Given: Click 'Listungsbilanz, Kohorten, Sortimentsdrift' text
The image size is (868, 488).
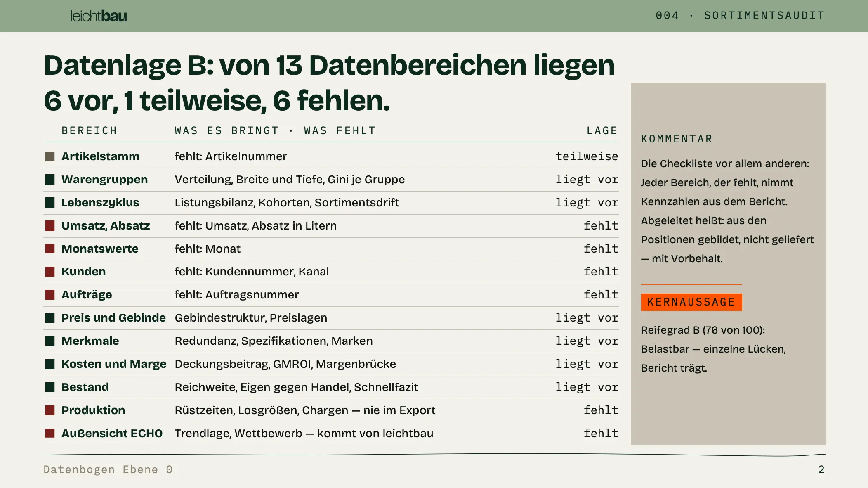Looking at the screenshot, I should point(287,203).
